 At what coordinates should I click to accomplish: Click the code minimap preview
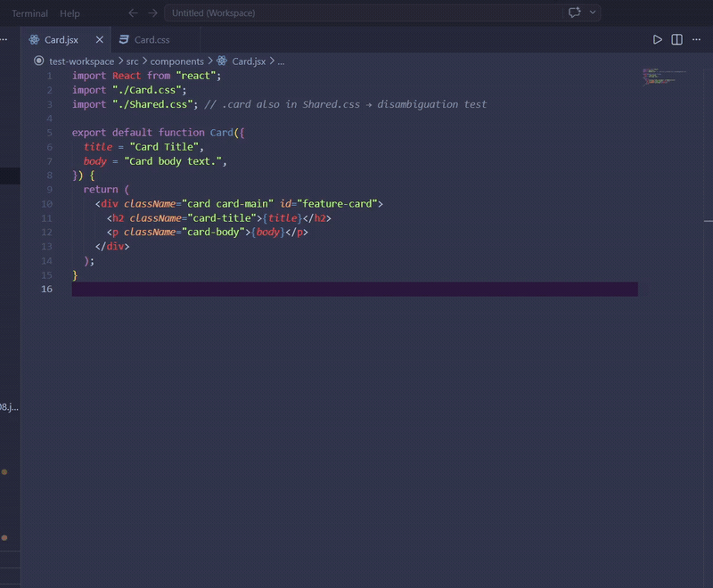664,77
